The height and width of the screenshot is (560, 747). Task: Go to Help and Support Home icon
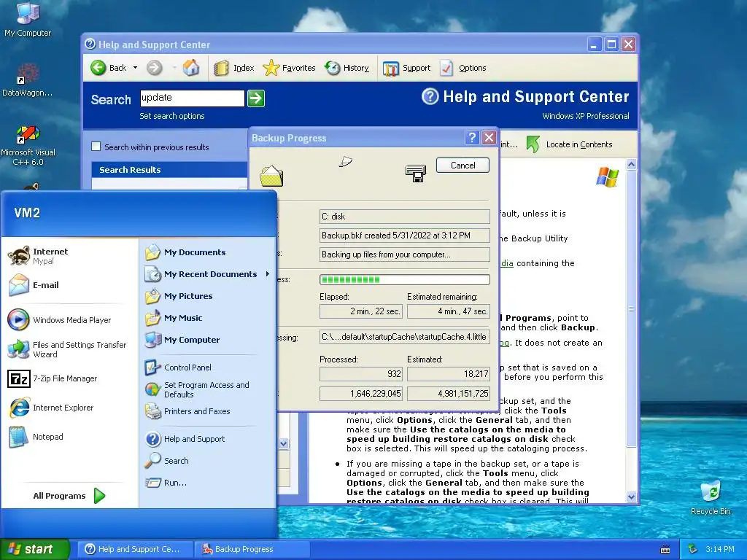(x=191, y=68)
